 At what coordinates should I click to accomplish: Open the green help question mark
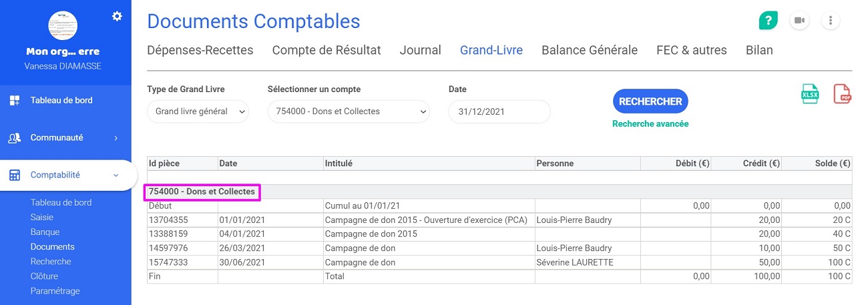click(x=769, y=21)
